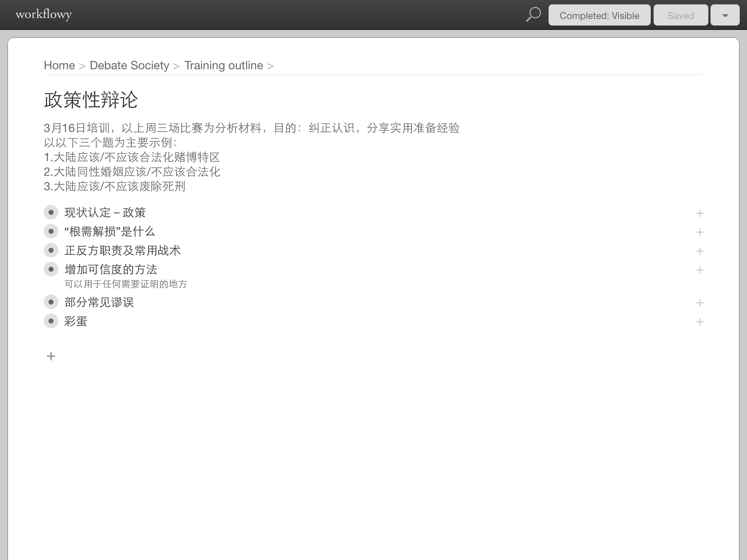Edit the title 政策性辩论

point(91,100)
